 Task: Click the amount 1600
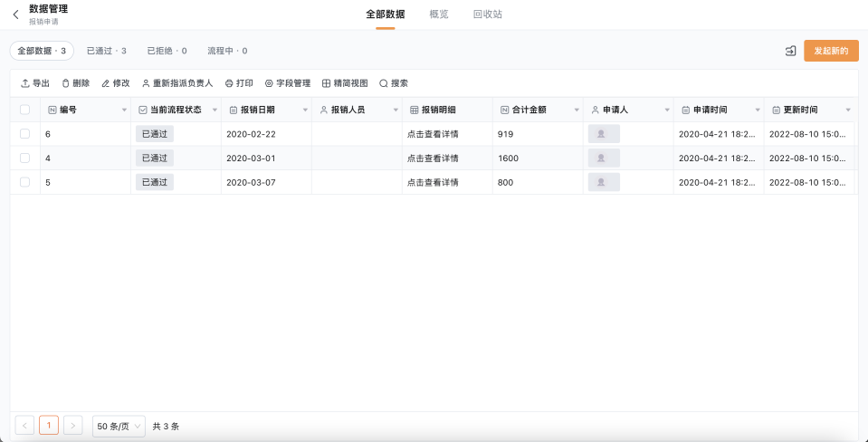tap(508, 159)
